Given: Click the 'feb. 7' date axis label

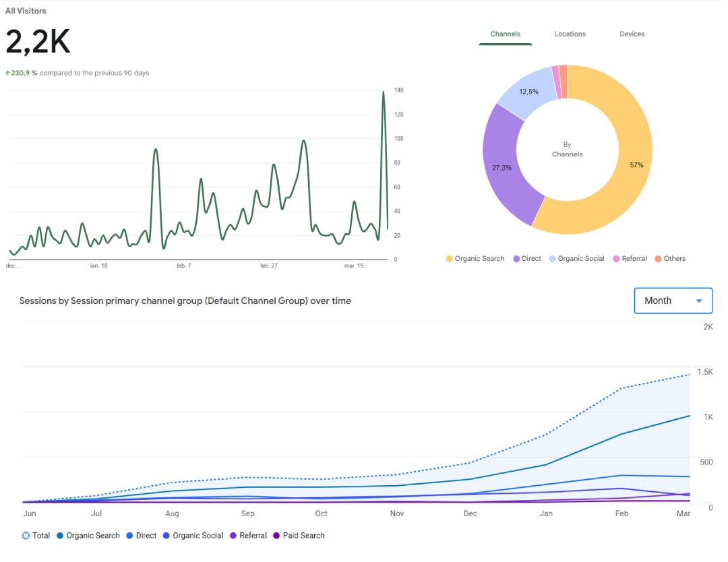Looking at the screenshot, I should click(x=184, y=266).
